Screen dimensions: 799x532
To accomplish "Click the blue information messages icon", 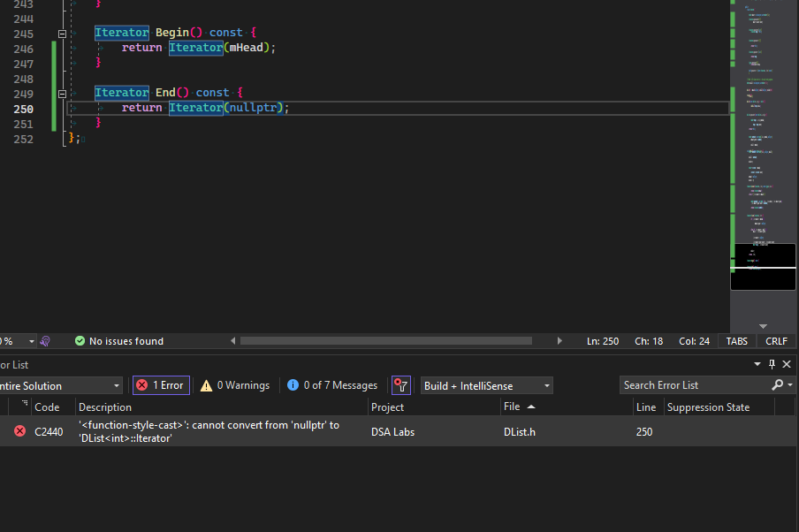I will click(293, 385).
